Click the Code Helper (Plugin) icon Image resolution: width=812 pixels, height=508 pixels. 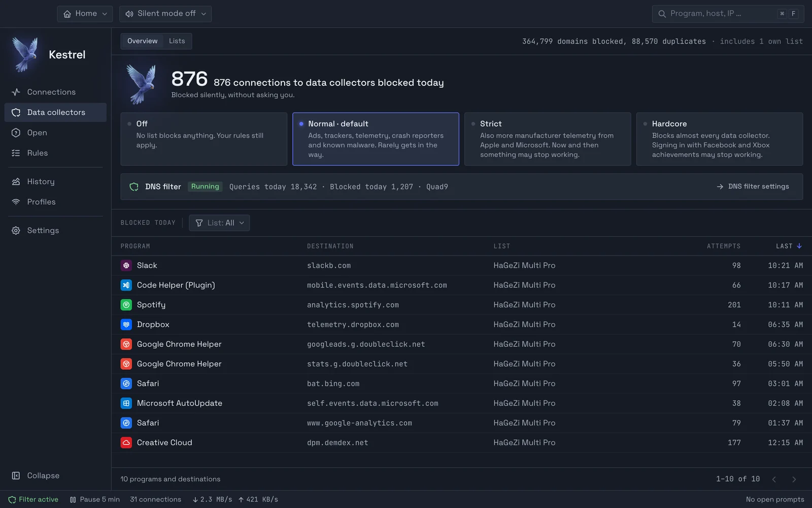126,285
